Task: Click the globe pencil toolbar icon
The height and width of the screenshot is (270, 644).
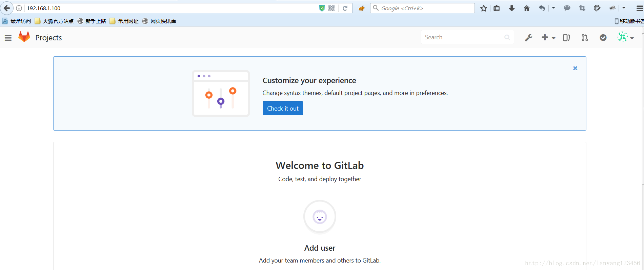Action: click(597, 8)
